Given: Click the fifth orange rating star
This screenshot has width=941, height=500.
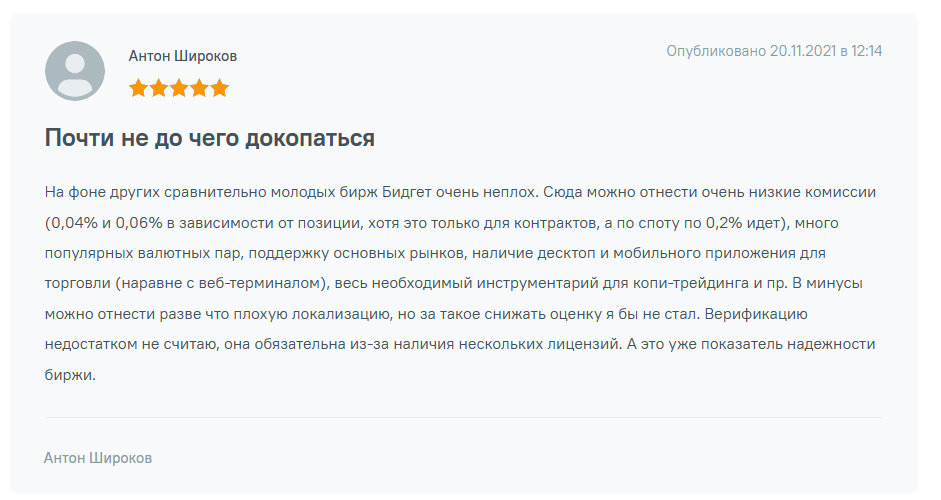Looking at the screenshot, I should point(220,88).
